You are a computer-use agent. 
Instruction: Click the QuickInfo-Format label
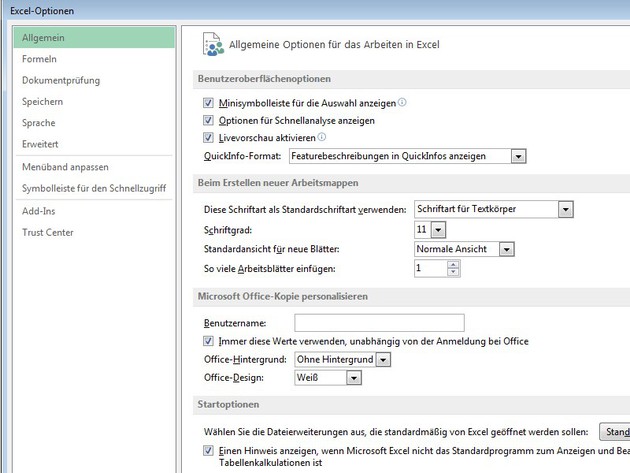coord(242,156)
